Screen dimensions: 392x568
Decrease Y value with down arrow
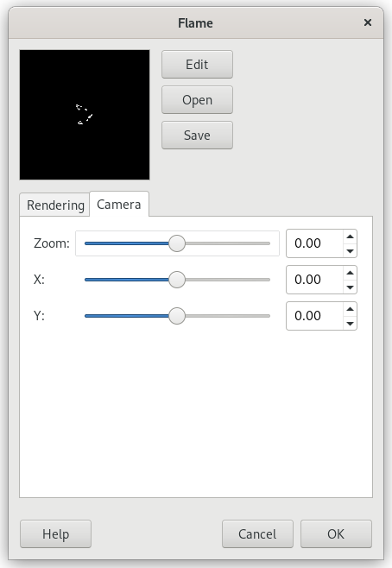[350, 323]
